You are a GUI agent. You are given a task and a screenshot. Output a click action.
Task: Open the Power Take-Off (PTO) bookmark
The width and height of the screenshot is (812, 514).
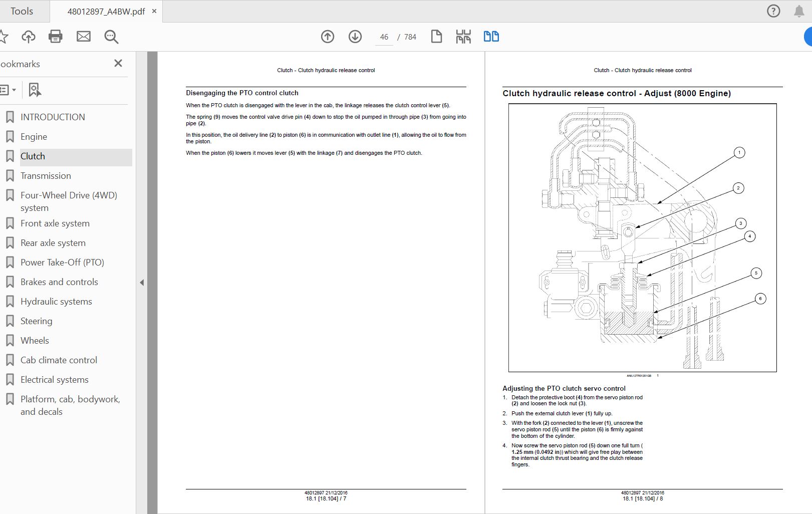point(62,263)
